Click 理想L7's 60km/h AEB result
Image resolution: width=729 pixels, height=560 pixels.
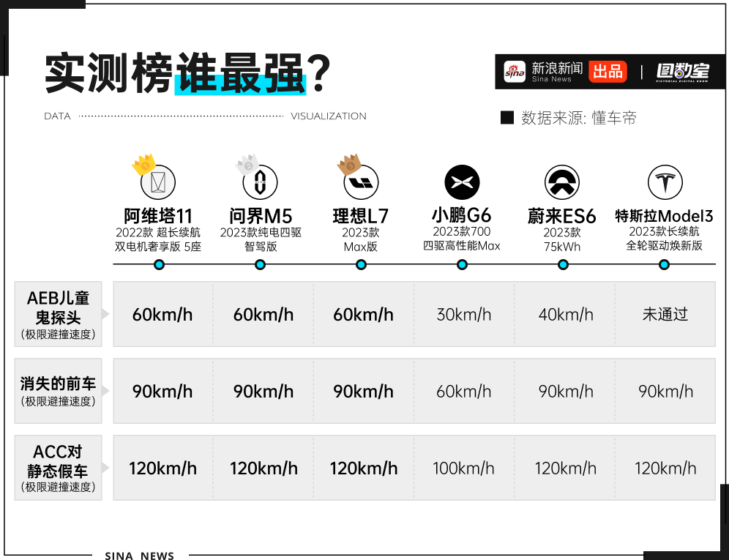pyautogui.click(x=363, y=315)
